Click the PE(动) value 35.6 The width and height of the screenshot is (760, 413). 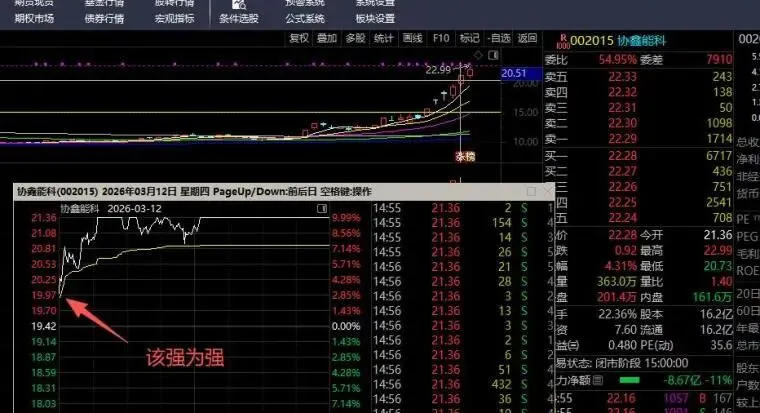(x=721, y=345)
